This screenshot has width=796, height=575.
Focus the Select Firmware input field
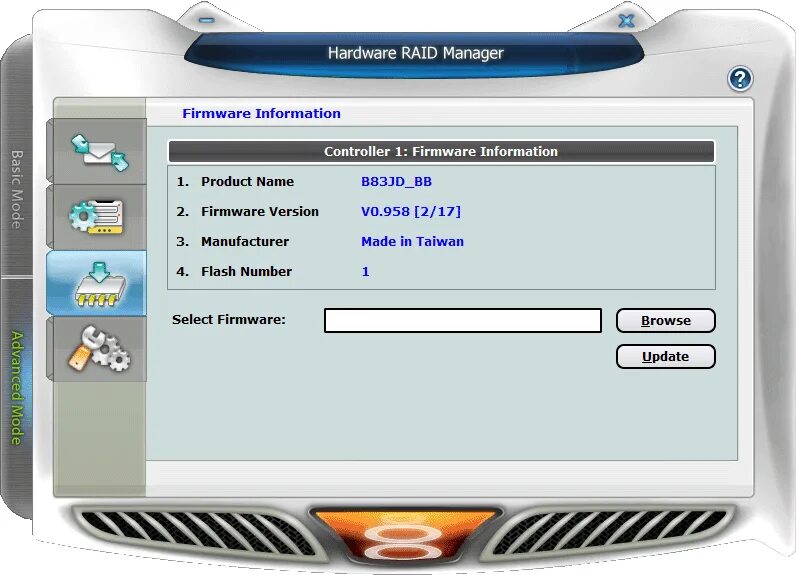pos(462,321)
